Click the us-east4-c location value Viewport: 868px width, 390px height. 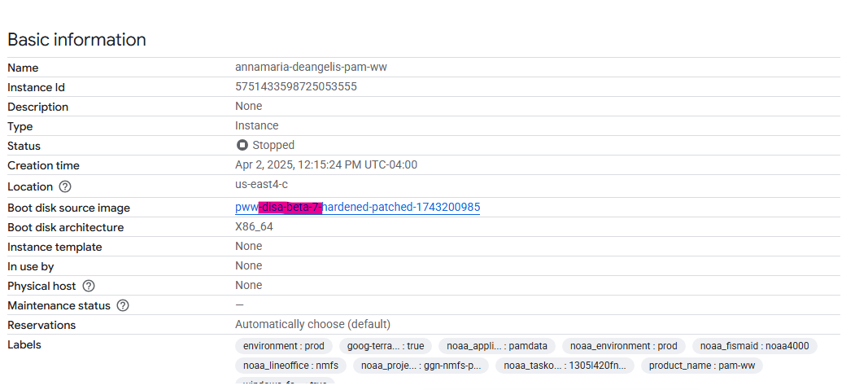[x=261, y=185]
